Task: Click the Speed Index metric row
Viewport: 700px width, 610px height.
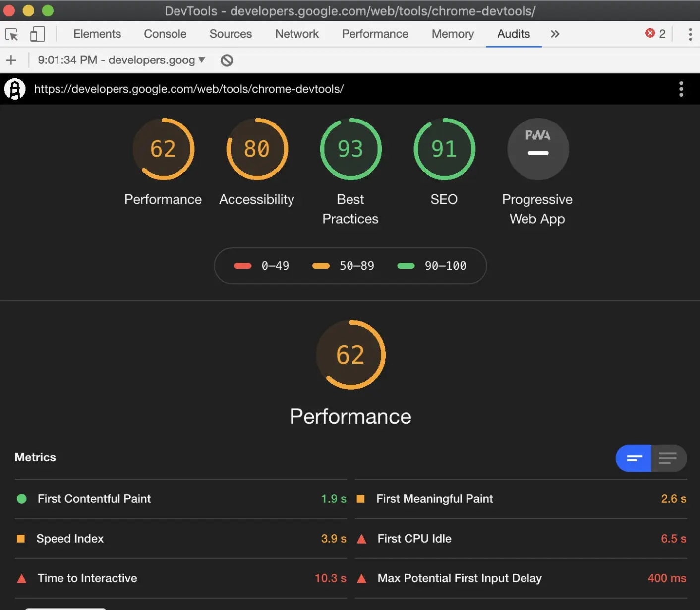Action: coord(181,539)
